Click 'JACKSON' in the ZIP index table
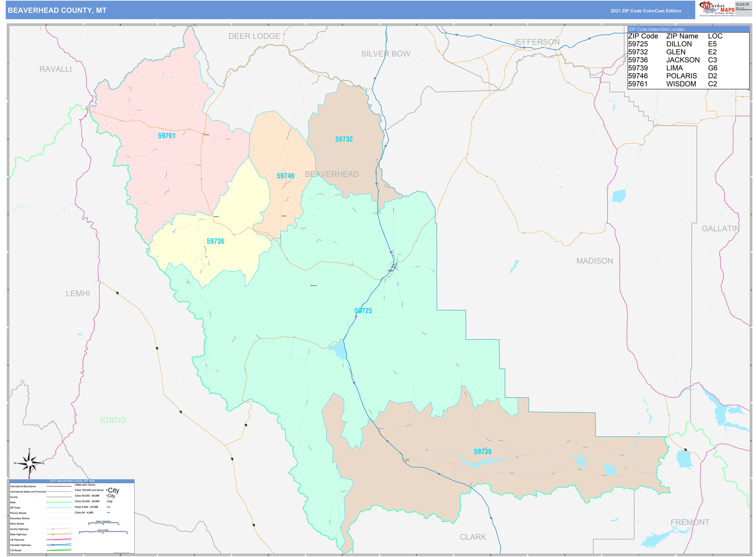756x557 pixels. click(683, 60)
